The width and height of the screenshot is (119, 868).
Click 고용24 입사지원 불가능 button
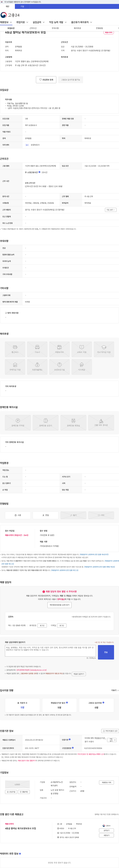coord(71,80)
